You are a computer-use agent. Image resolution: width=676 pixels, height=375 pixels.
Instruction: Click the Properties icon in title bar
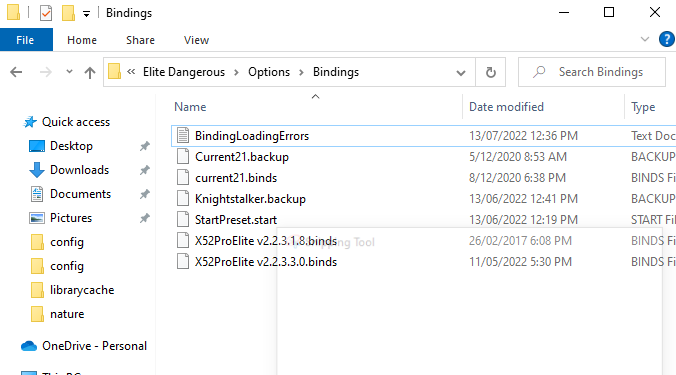46,13
